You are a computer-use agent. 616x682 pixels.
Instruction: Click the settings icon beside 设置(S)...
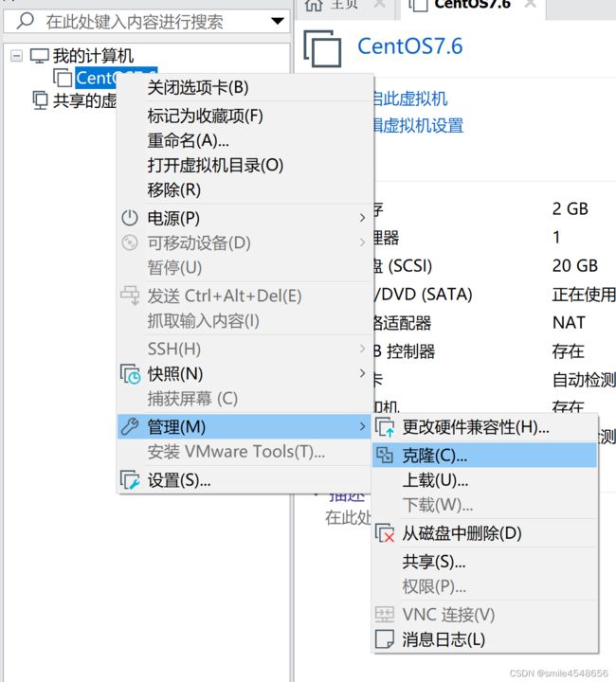[x=130, y=480]
